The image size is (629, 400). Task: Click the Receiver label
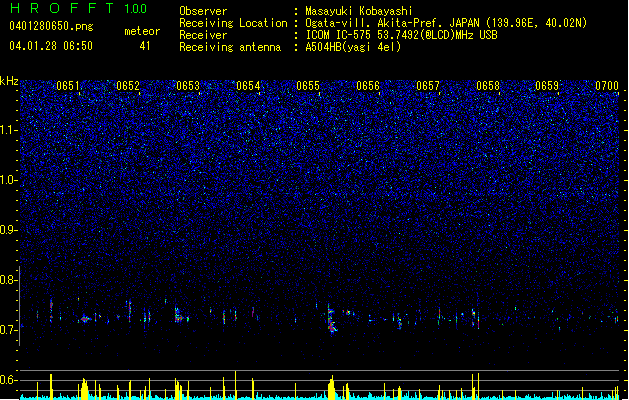(203, 35)
